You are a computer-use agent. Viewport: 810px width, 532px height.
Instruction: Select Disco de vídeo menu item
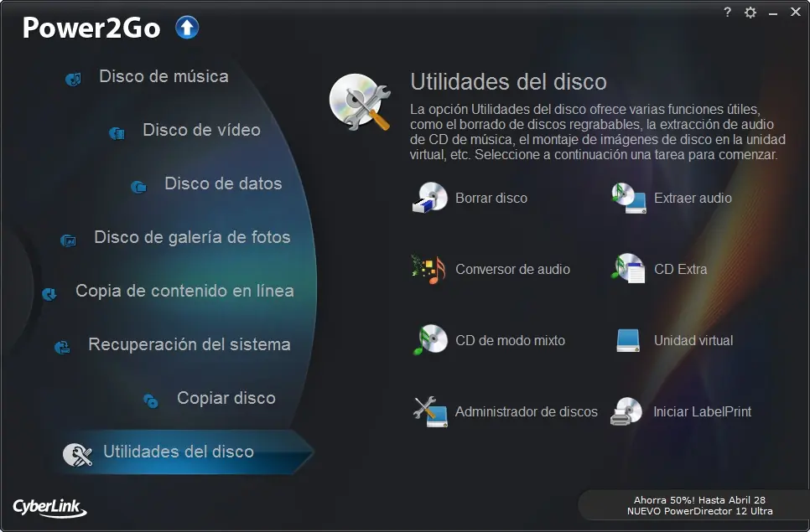click(201, 130)
